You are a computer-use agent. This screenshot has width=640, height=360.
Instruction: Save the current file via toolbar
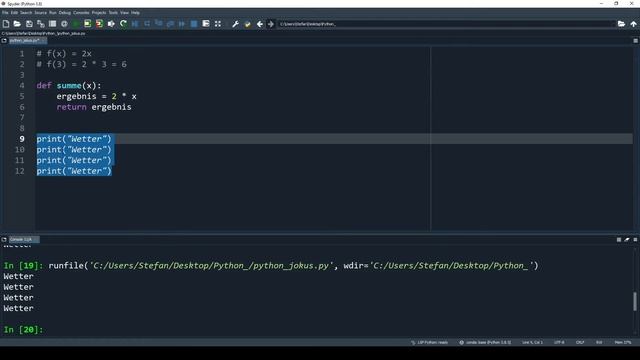pos(29,24)
